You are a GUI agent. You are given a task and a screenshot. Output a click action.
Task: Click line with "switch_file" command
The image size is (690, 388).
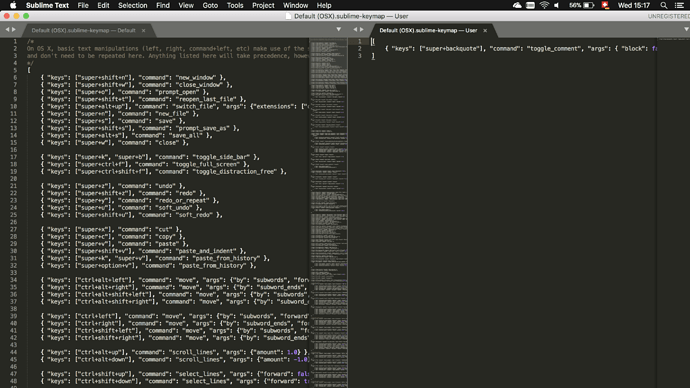pos(175,106)
